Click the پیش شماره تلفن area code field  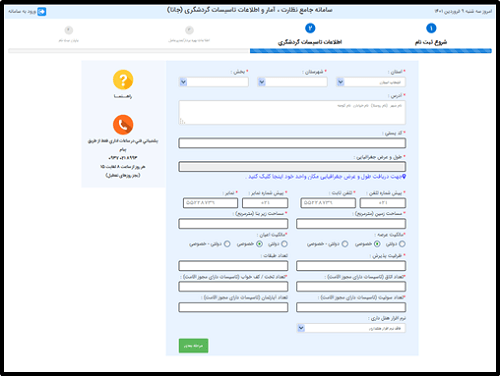pyautogui.click(x=383, y=203)
